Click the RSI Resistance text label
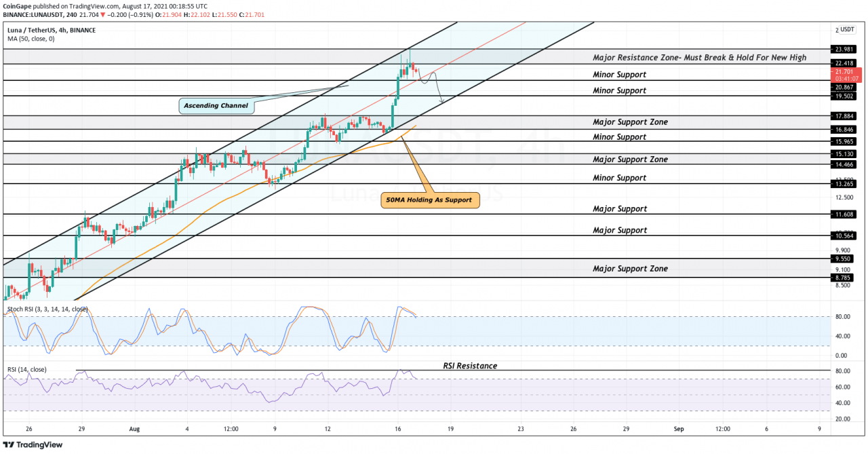The image size is (868, 454). pos(470,366)
